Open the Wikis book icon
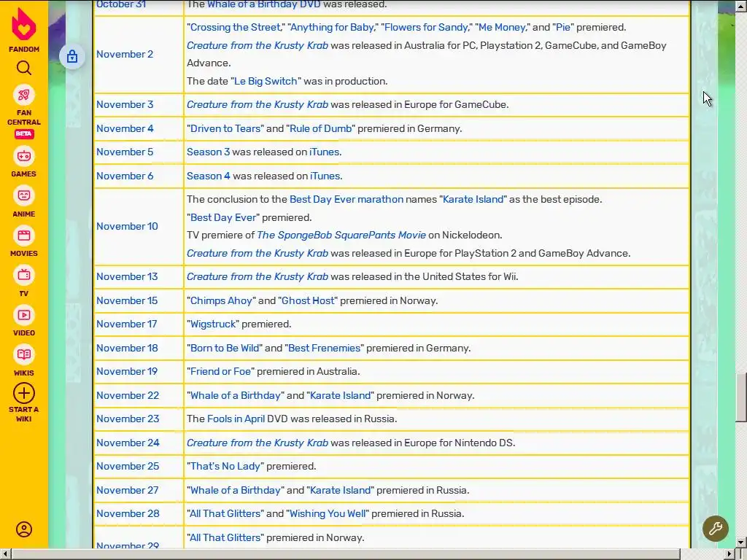The height and width of the screenshot is (560, 747). (x=24, y=355)
